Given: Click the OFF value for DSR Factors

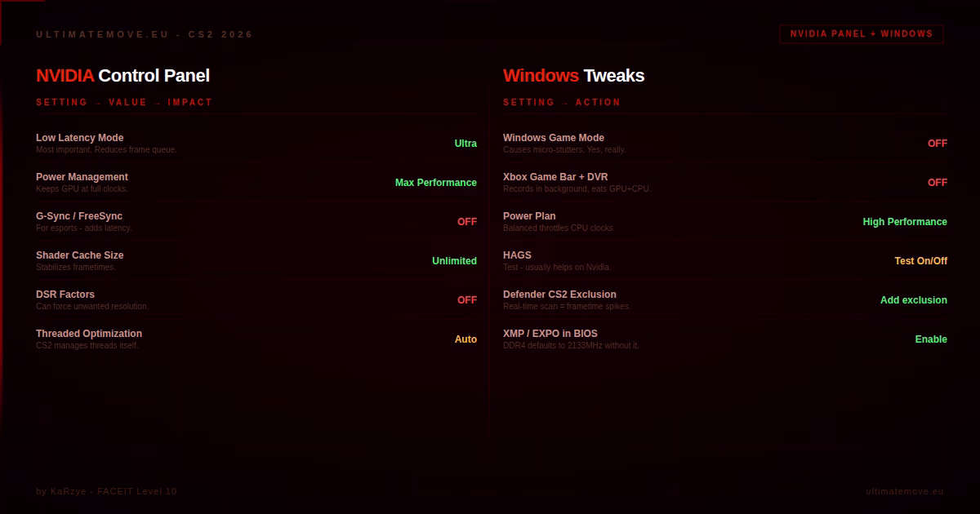Looking at the screenshot, I should (467, 300).
